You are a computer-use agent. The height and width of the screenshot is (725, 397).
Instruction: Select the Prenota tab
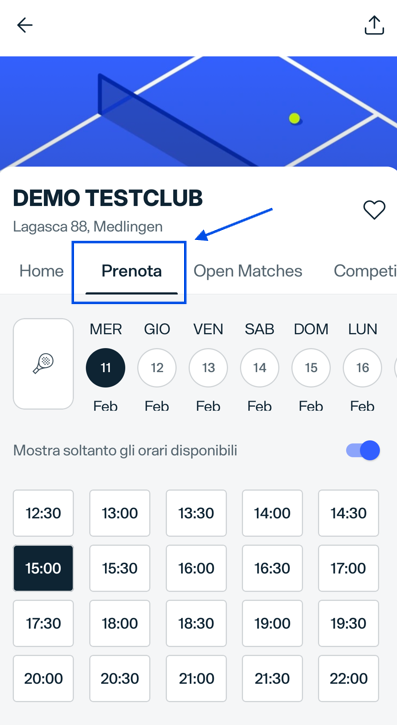click(132, 271)
